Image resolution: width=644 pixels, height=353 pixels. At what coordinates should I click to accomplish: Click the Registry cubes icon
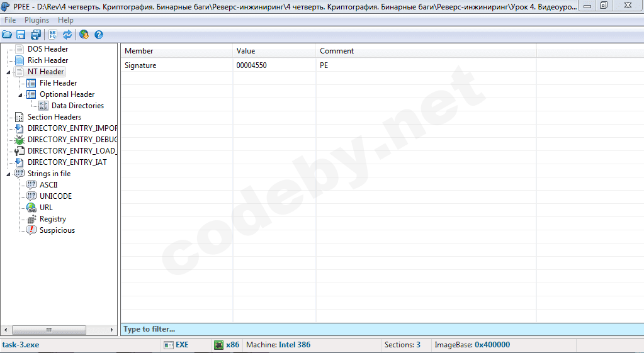(31, 219)
